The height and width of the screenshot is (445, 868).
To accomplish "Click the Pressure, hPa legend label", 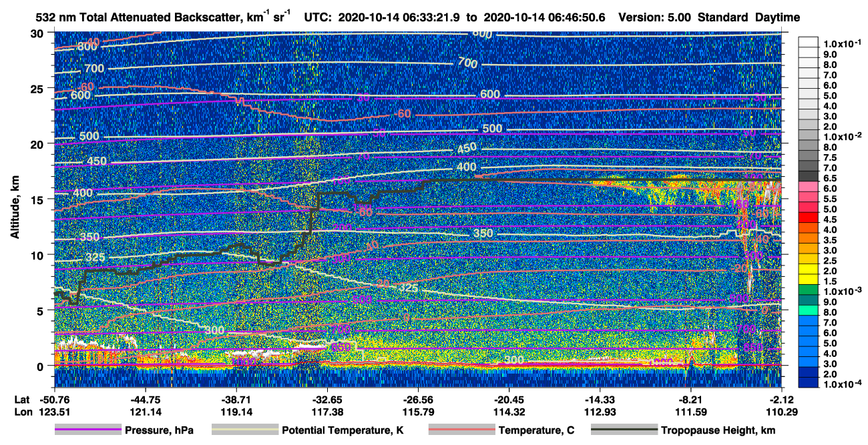I will [159, 431].
